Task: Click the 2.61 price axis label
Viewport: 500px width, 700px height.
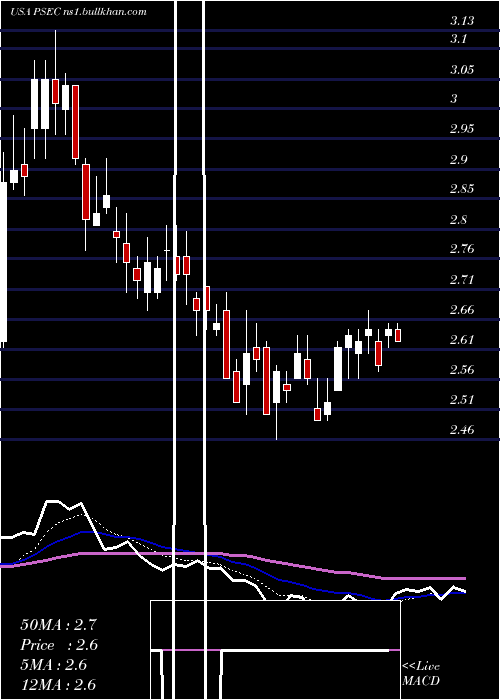Action: pyautogui.click(x=462, y=340)
